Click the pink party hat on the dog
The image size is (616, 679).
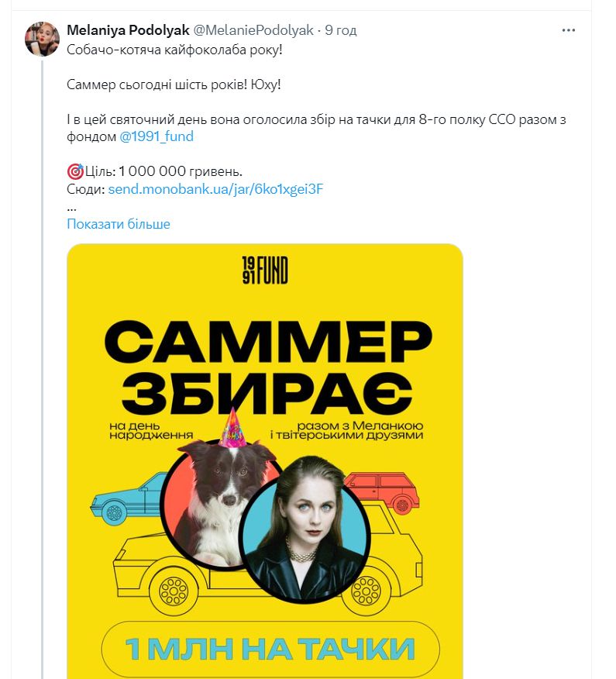click(x=233, y=427)
